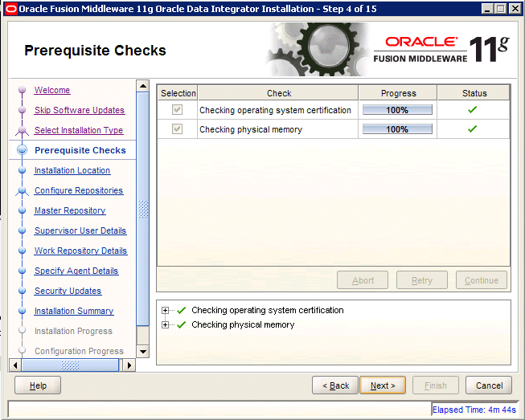Open the Welcome step
The image size is (525, 420).
click(x=52, y=90)
